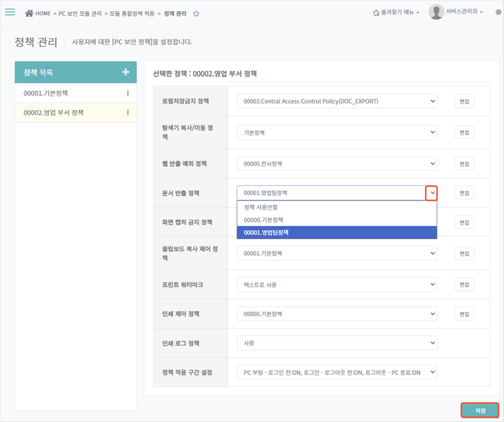Open options for 00001.기본정책 list item
Screen dimensions: 504x422
(x=128, y=93)
